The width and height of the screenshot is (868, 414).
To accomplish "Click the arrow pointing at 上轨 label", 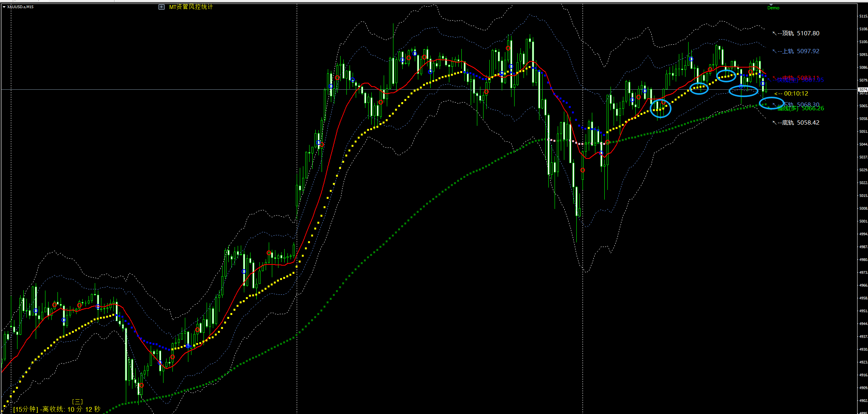I will 775,51.
